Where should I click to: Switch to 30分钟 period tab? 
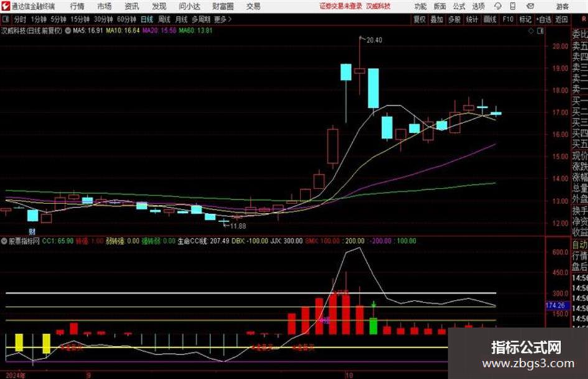[x=103, y=19]
